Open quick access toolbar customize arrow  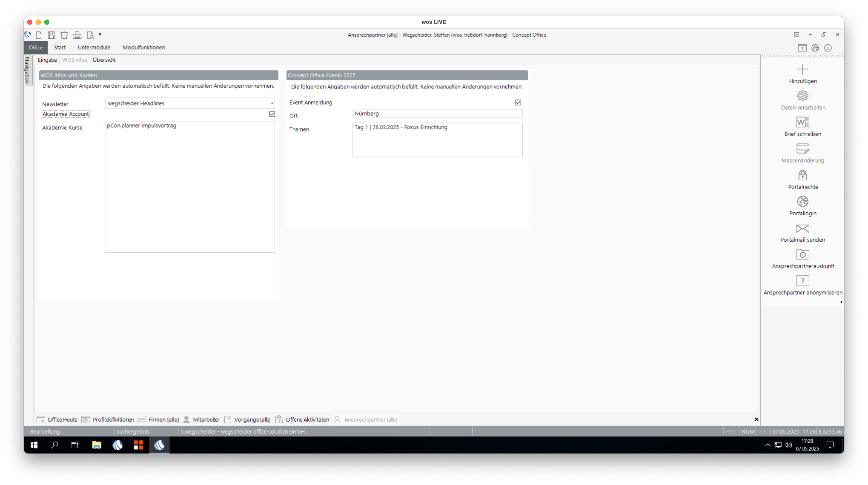pos(100,34)
